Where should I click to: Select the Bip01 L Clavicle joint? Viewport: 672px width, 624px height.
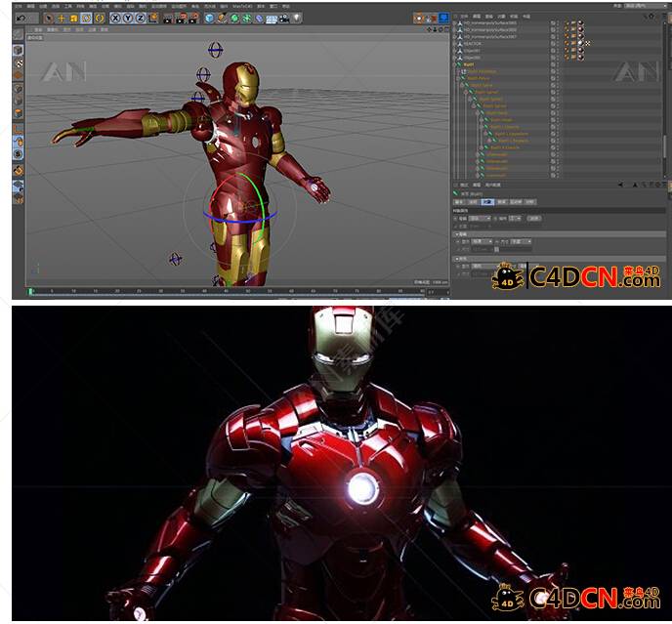(504, 127)
